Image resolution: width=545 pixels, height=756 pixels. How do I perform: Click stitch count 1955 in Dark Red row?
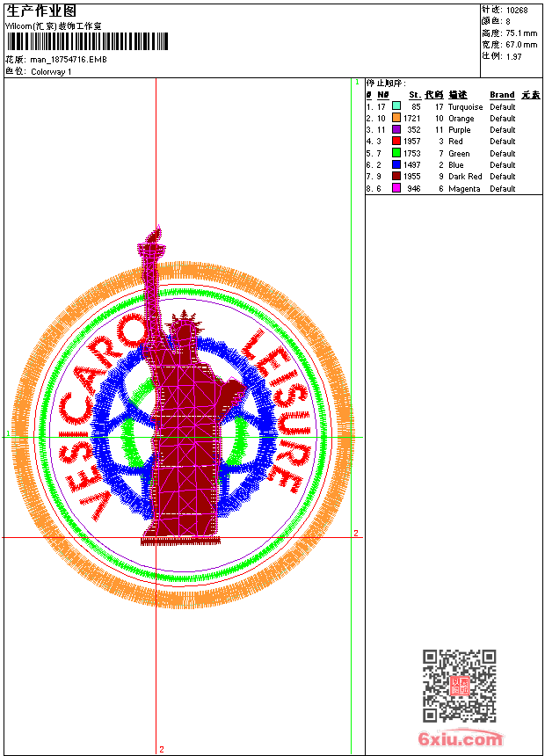(x=412, y=177)
